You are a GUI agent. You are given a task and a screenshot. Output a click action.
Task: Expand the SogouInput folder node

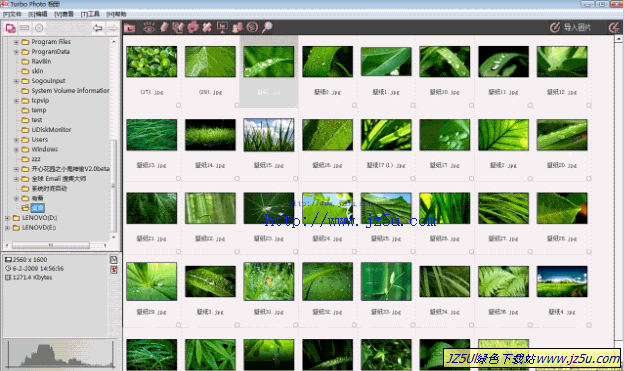16,81
